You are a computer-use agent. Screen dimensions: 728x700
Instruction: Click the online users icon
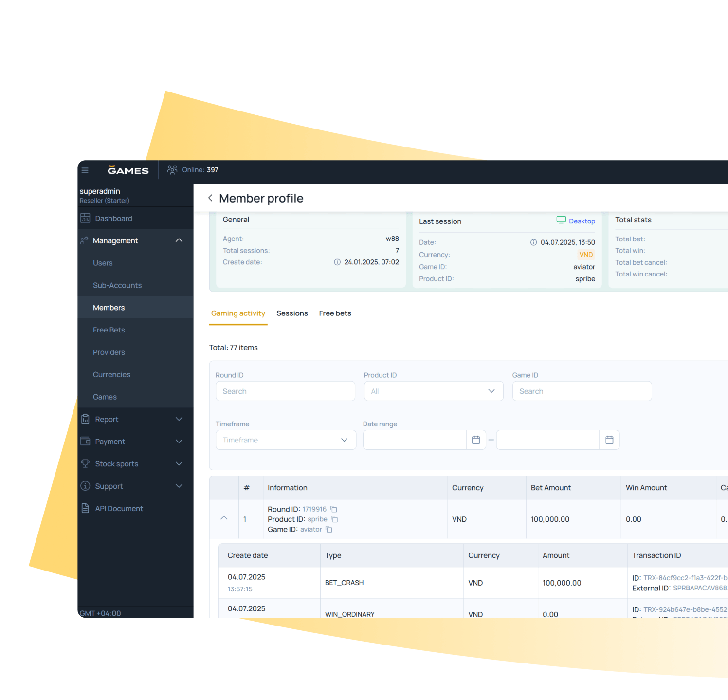172,170
